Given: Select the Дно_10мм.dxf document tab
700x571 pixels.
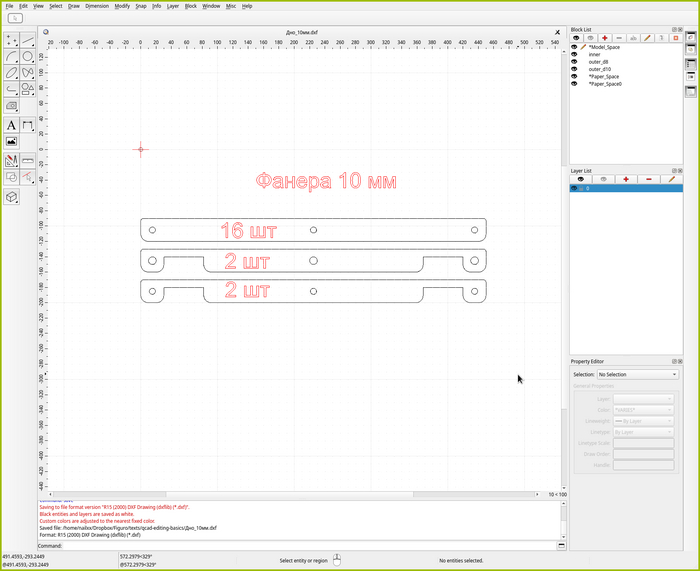Looking at the screenshot, I should click(x=302, y=32).
